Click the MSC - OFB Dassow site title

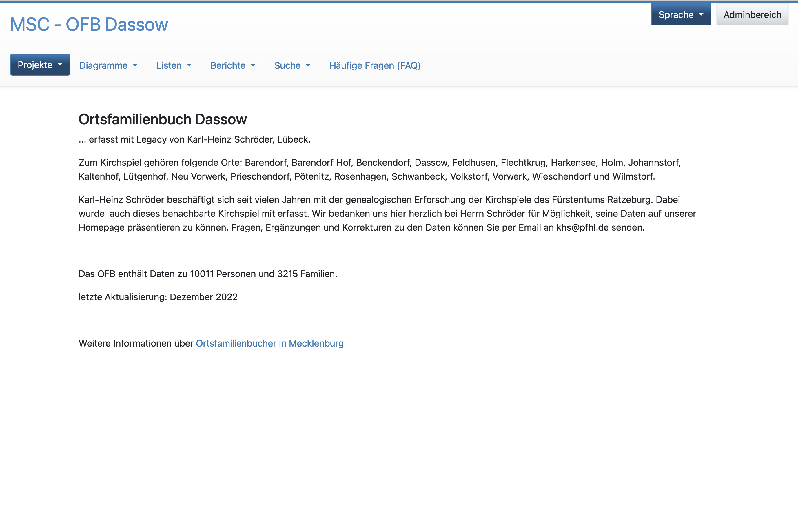tap(89, 24)
